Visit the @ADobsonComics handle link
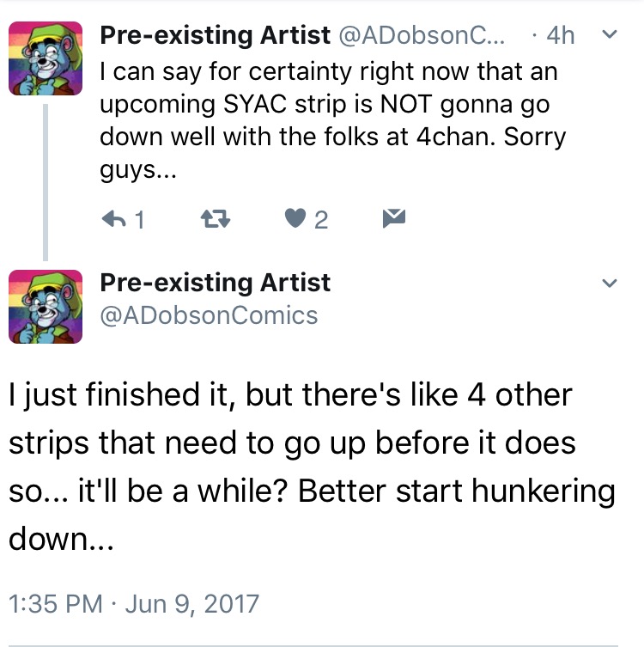The width and height of the screenshot is (644, 647). point(209,315)
